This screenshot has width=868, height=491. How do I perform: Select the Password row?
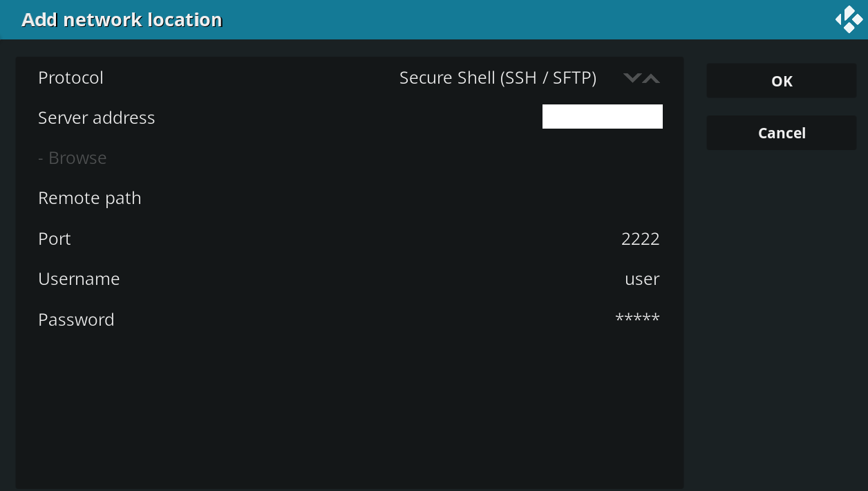pos(76,319)
